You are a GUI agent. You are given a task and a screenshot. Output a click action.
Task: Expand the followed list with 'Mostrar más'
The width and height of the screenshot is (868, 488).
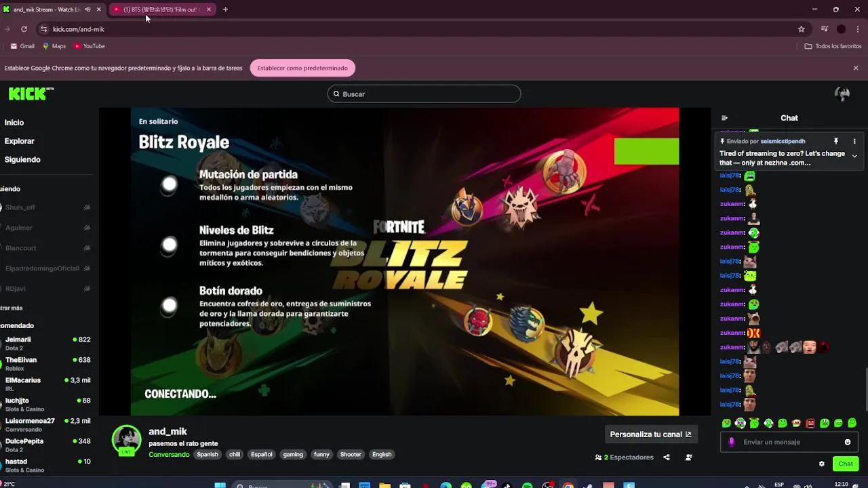tap(12, 308)
